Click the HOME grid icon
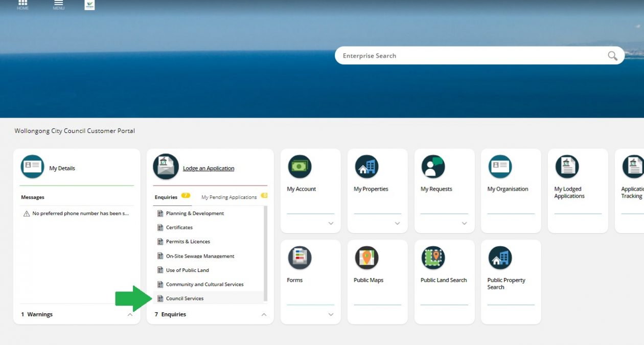The image size is (644, 345). (x=22, y=4)
